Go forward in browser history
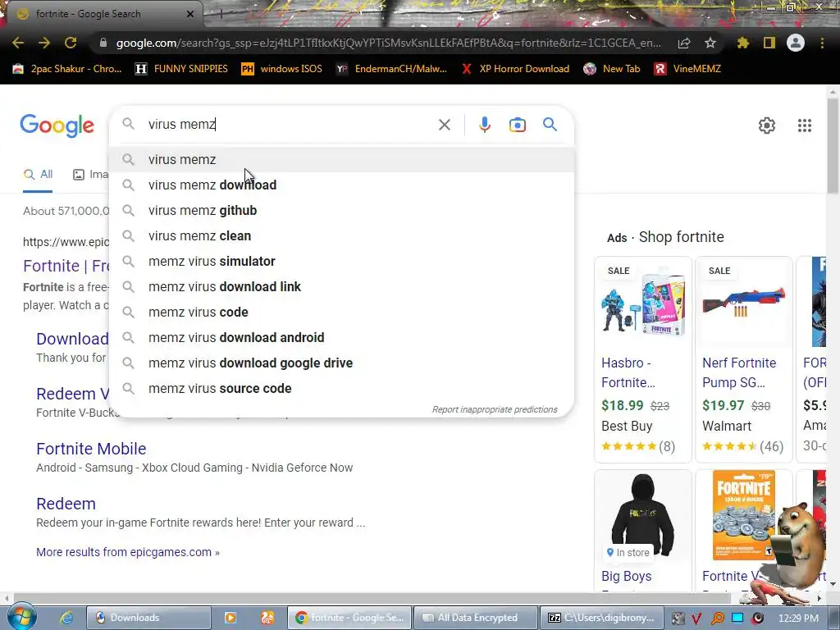This screenshot has height=630, width=840. point(44,43)
